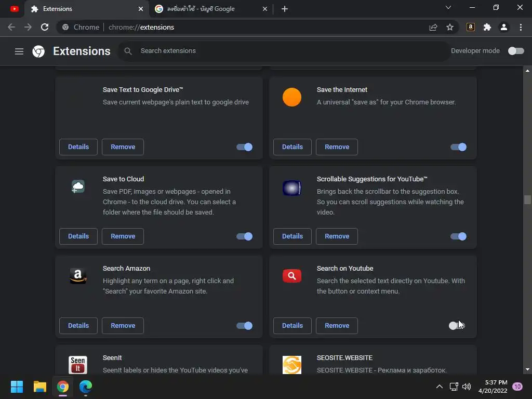Disable Save to Cloud extension
532x399 pixels.
pyautogui.click(x=244, y=236)
